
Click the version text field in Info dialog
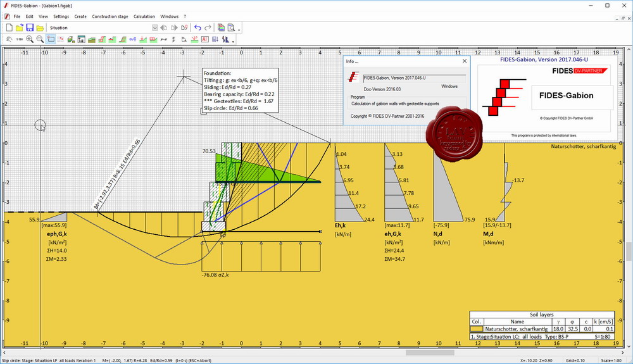(x=414, y=78)
